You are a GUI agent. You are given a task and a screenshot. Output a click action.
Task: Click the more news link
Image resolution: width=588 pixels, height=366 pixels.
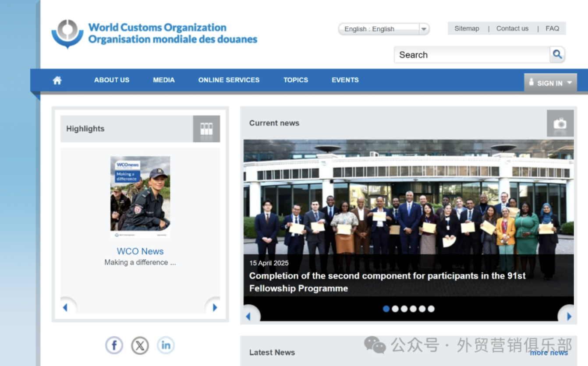click(549, 352)
